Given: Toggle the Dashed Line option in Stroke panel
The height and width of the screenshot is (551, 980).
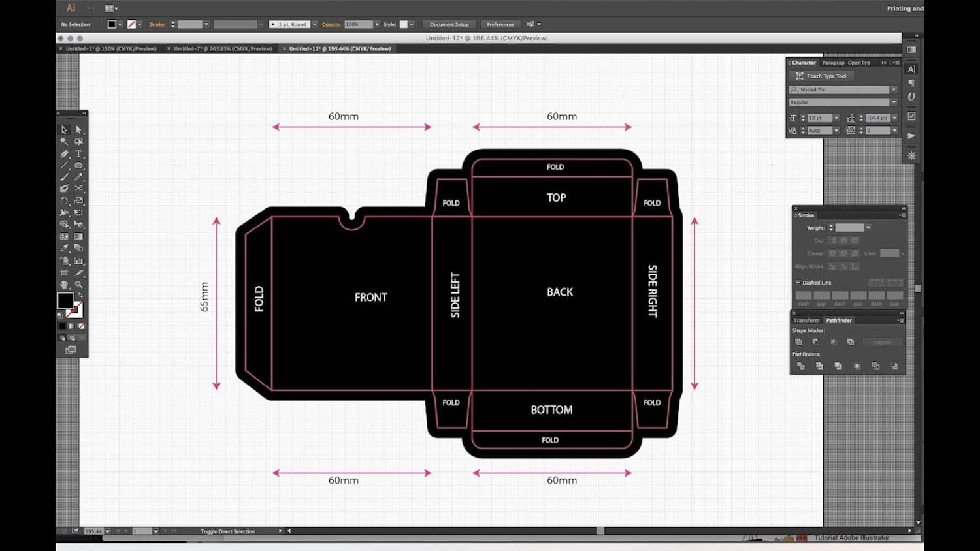Looking at the screenshot, I should [798, 283].
